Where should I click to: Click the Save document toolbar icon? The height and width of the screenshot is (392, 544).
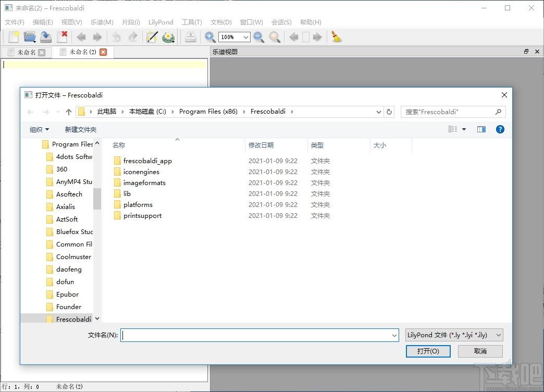click(x=46, y=37)
